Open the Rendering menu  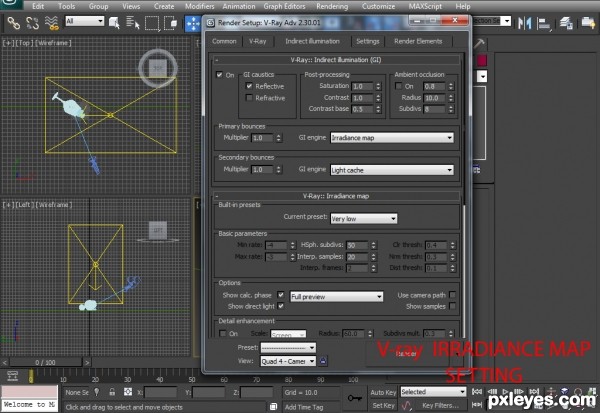pos(332,7)
